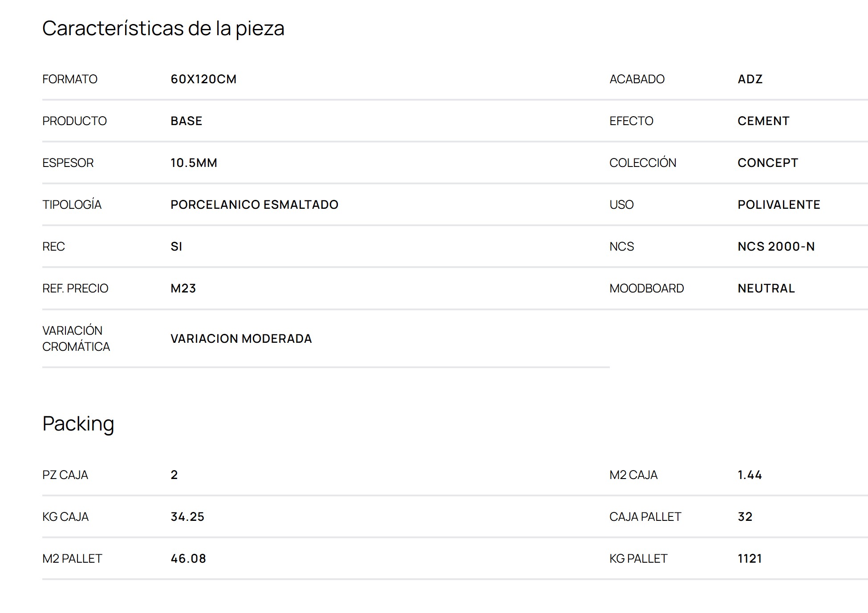Click the Características de la pieza heading

pyautogui.click(x=163, y=28)
